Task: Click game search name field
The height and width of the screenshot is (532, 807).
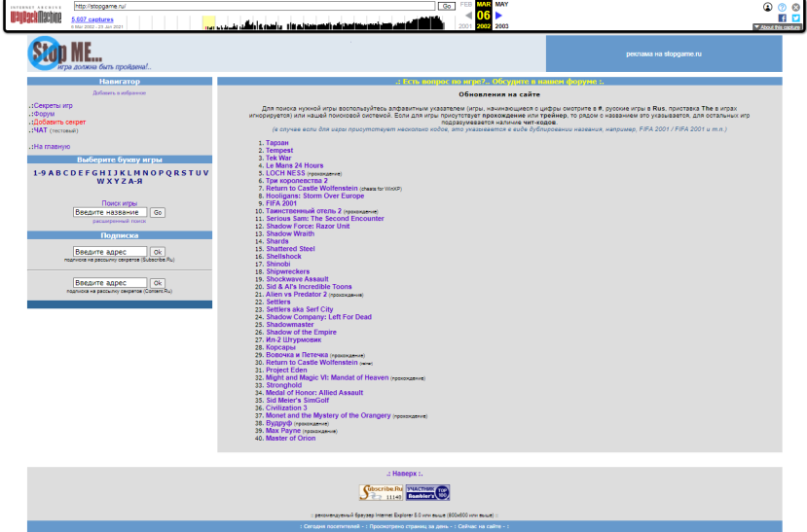Action: coord(110,212)
